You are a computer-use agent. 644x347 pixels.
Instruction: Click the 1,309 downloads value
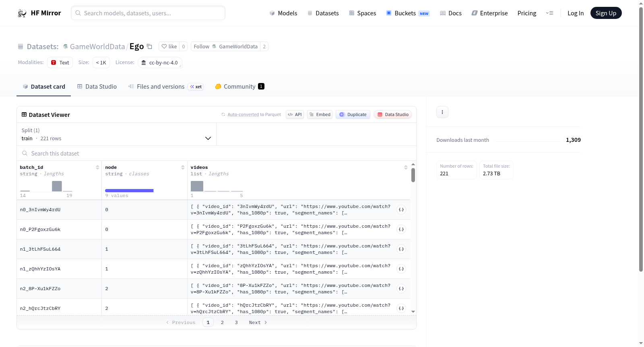point(573,140)
